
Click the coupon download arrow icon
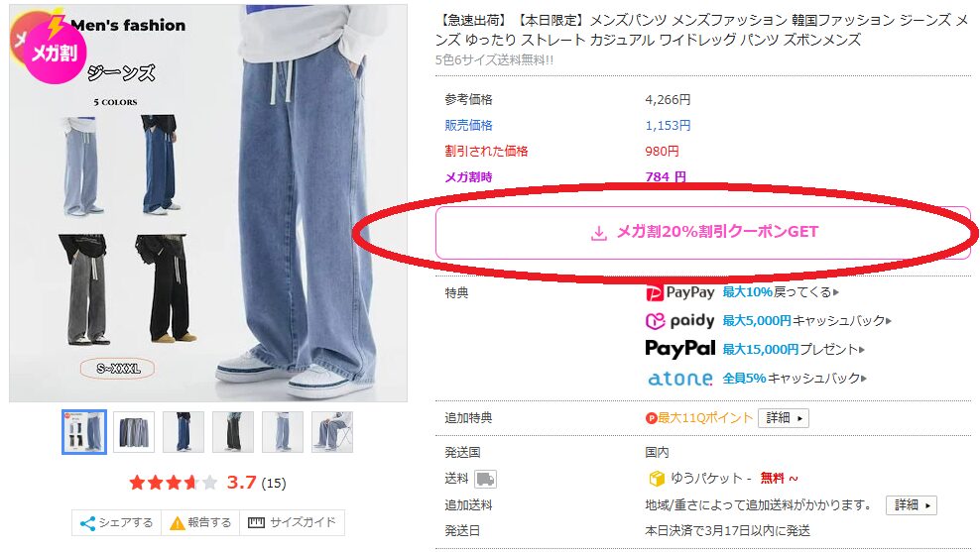[x=599, y=233]
